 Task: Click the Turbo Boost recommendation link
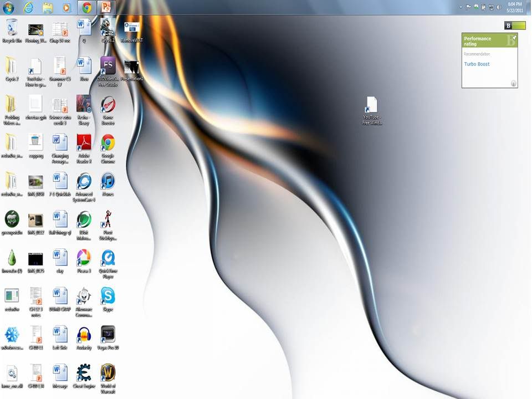[477, 64]
